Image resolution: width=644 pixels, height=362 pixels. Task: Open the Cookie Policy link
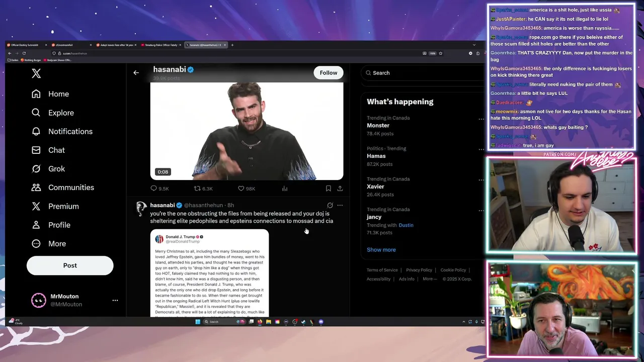(453, 270)
